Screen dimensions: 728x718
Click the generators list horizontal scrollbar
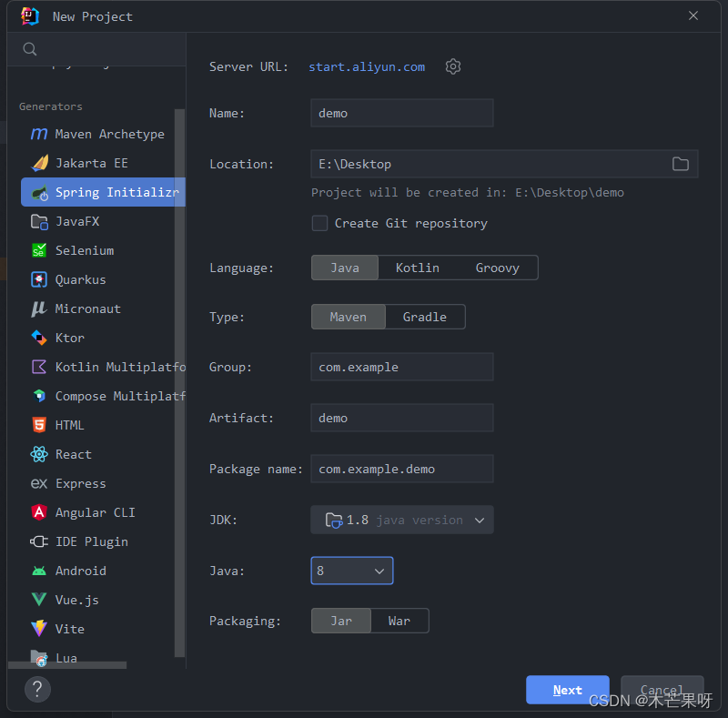(x=67, y=665)
